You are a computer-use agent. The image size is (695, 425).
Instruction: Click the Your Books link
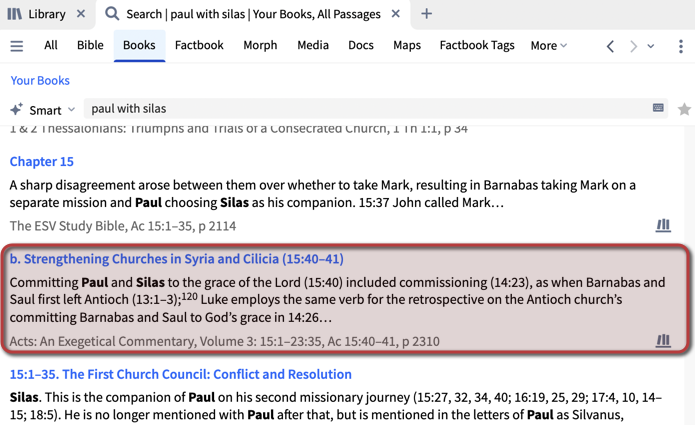[x=40, y=81]
